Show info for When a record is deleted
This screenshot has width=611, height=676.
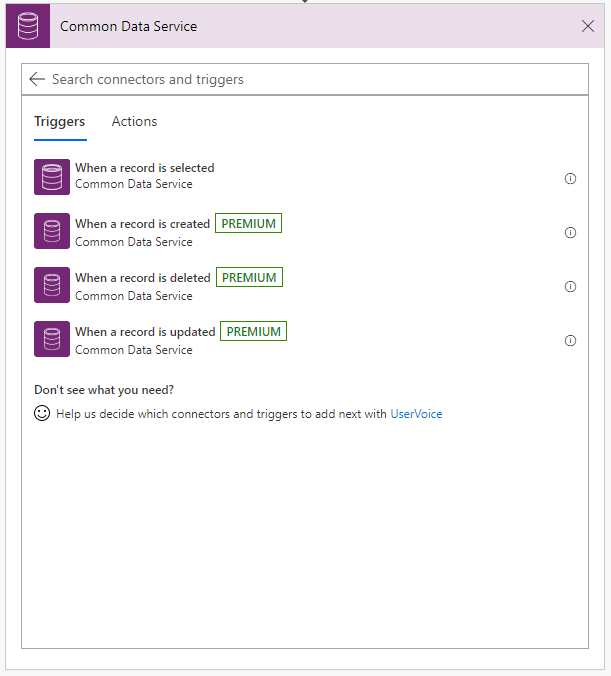tap(570, 287)
